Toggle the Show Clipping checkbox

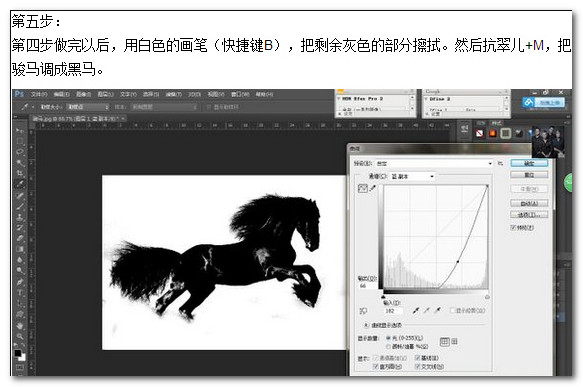(x=452, y=310)
